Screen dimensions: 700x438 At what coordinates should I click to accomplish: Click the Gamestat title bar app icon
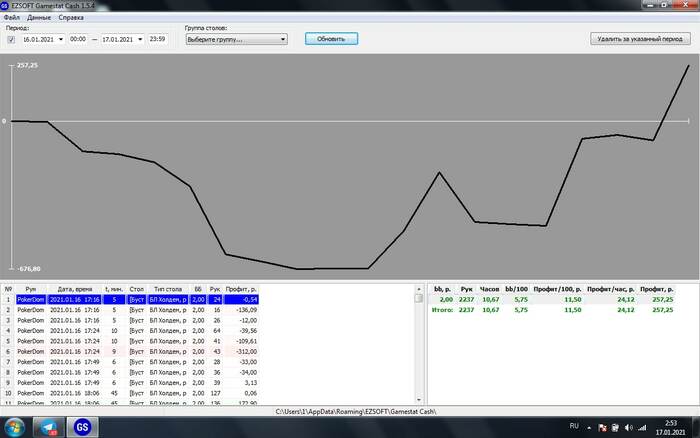(5, 5)
